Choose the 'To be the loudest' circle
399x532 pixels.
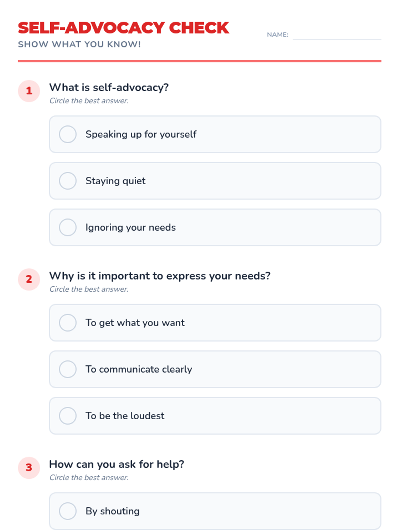click(68, 416)
